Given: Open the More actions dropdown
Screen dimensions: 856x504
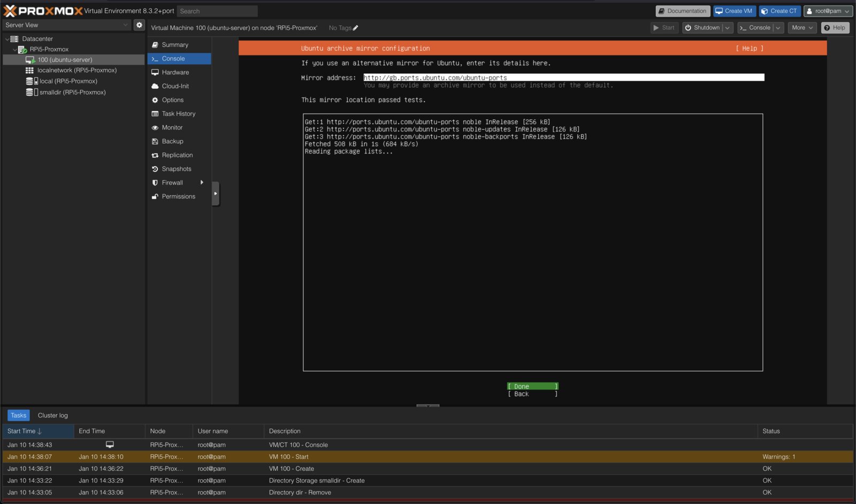Looking at the screenshot, I should [802, 28].
